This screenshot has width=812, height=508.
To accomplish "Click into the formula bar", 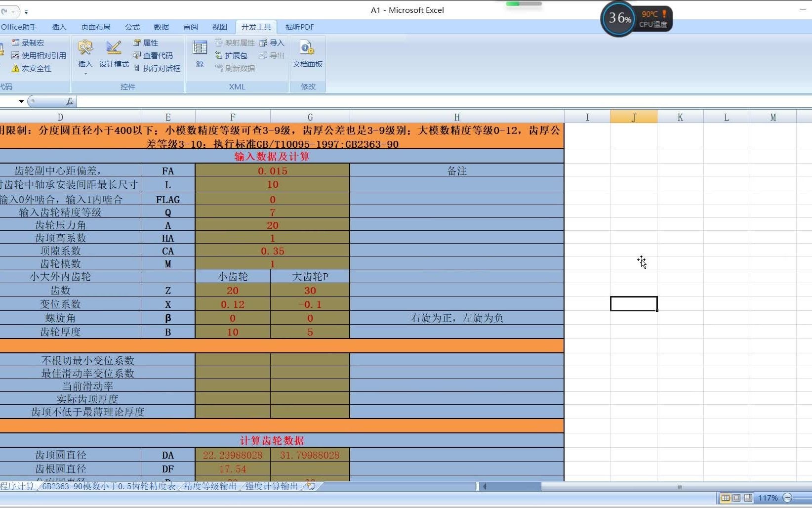I will pyautogui.click(x=444, y=101).
